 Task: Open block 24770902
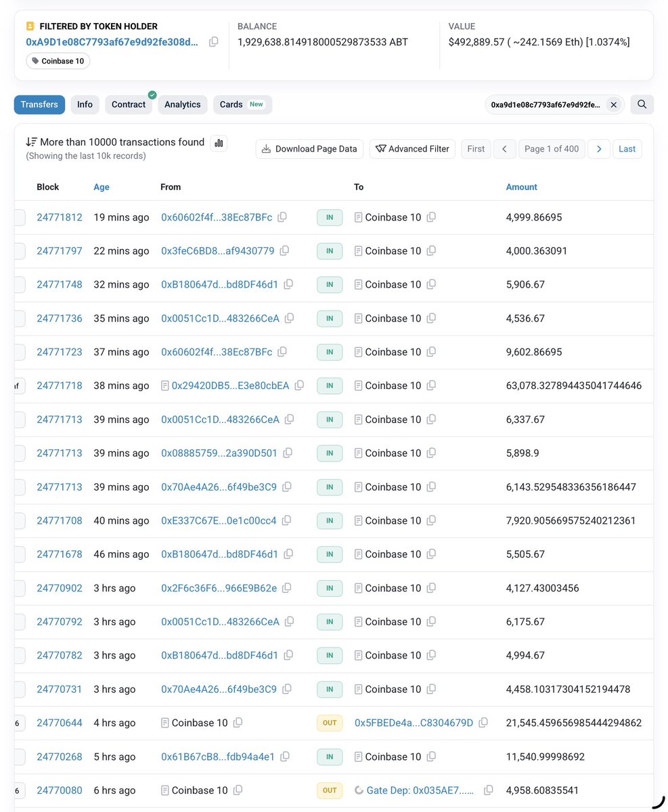(60, 588)
